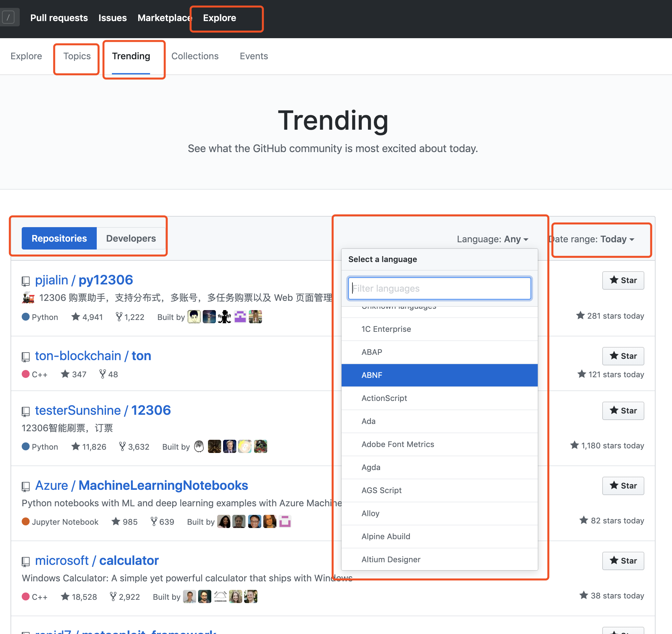The height and width of the screenshot is (634, 672).
Task: Select highlighted ABNF language
Action: [x=439, y=375]
